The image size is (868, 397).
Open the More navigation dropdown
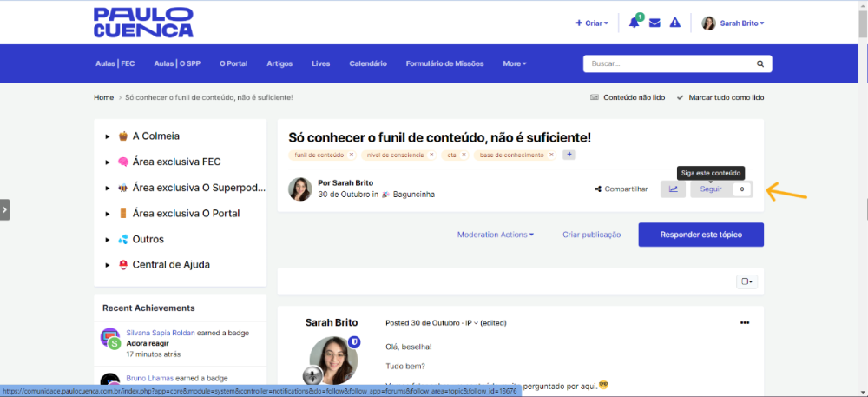(515, 63)
